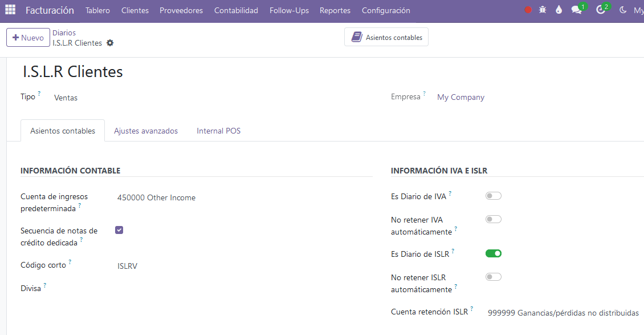Switch to Internal POS tab
The image size is (644, 335).
(218, 131)
